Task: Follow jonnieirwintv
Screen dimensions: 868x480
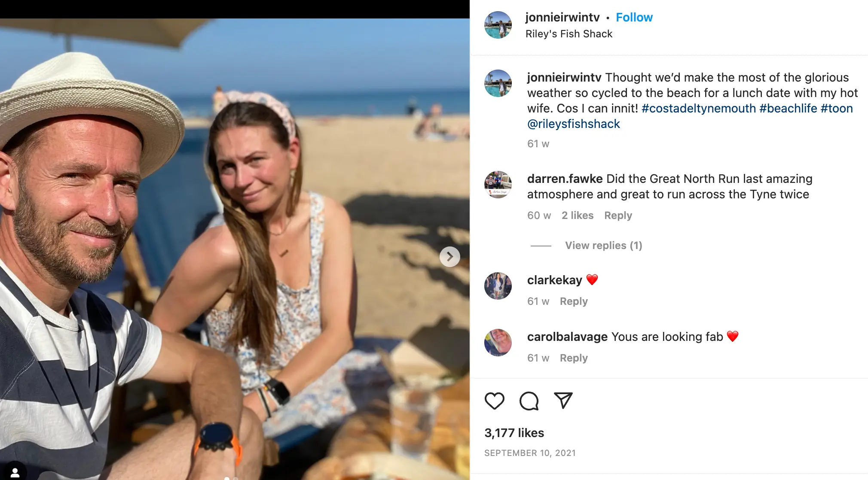Action: click(x=634, y=17)
